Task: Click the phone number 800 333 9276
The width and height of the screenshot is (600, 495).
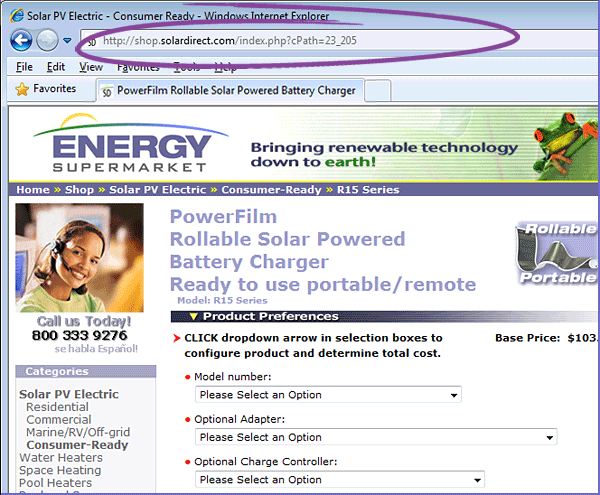Action: [80, 335]
